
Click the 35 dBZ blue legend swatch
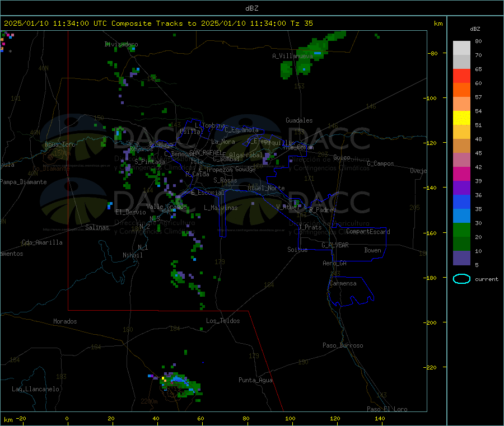pos(461,202)
